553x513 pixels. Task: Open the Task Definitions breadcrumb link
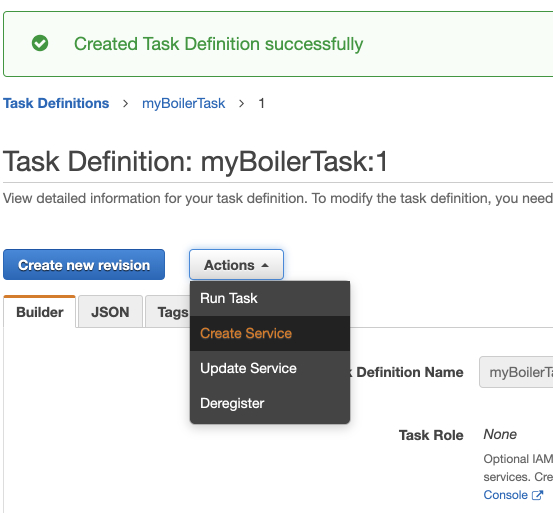pos(56,103)
